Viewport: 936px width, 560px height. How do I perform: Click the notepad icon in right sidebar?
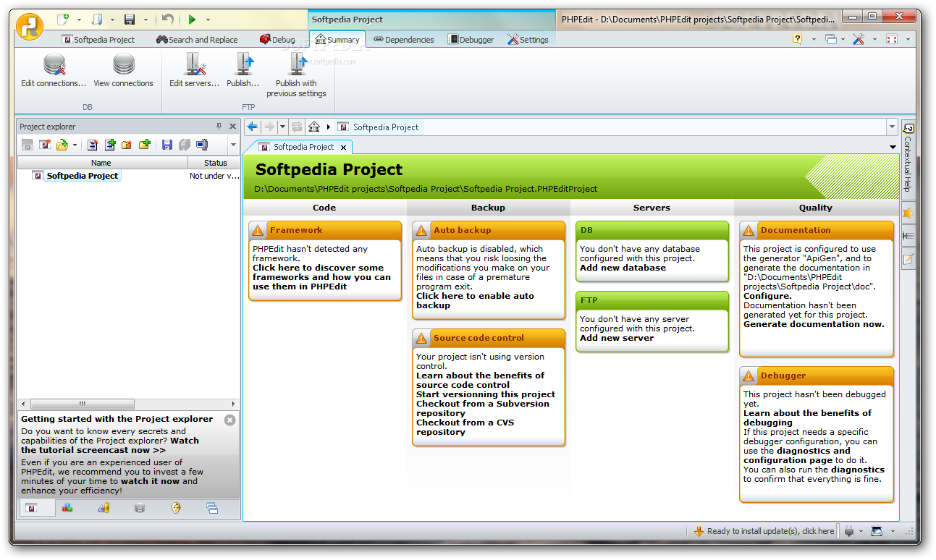click(908, 258)
